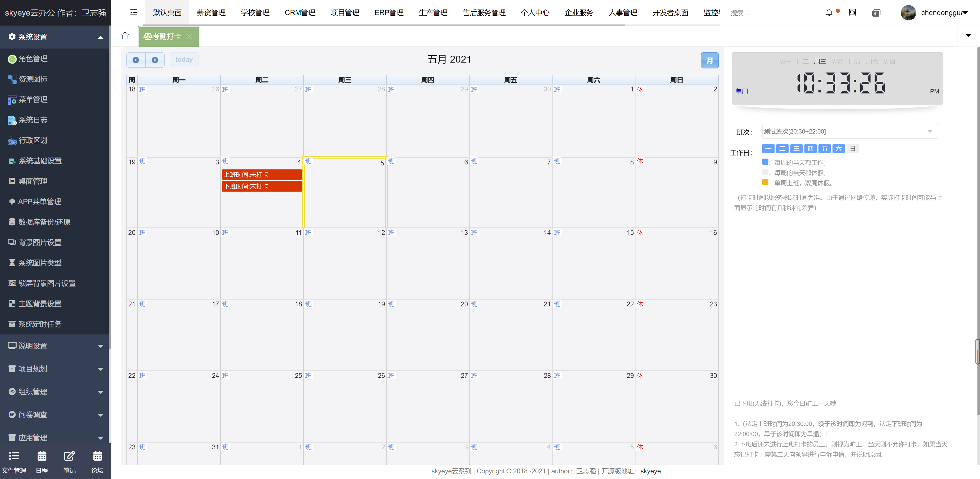Follow the skyeye open-source link
The image size is (980, 479).
pyautogui.click(x=650, y=471)
